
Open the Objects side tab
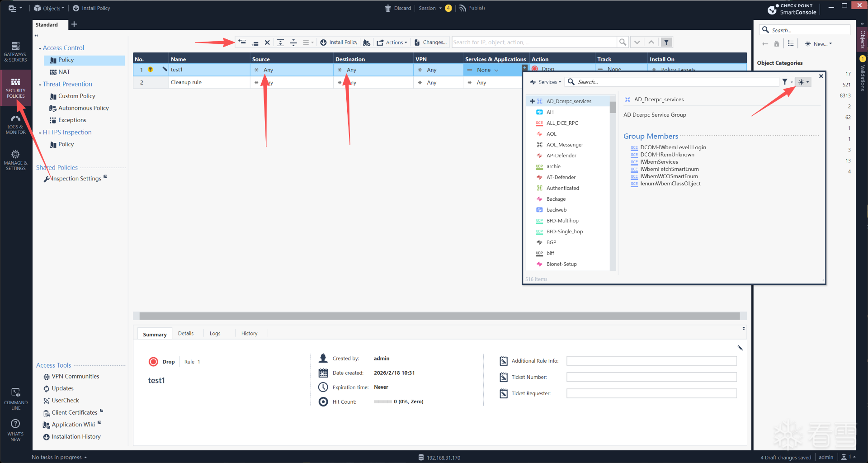coord(863,40)
